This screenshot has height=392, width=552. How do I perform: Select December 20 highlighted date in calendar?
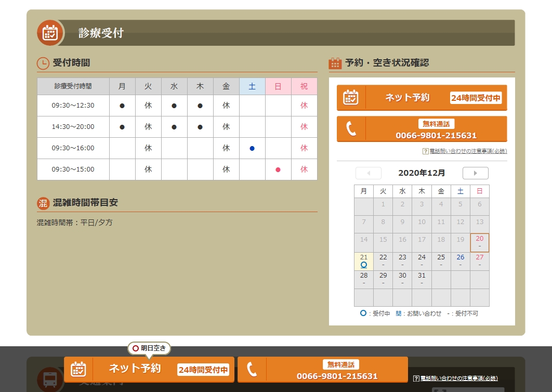coord(479,242)
